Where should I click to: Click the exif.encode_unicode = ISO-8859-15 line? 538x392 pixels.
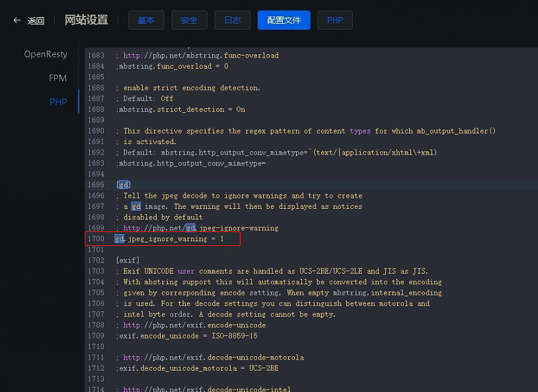tap(186, 336)
